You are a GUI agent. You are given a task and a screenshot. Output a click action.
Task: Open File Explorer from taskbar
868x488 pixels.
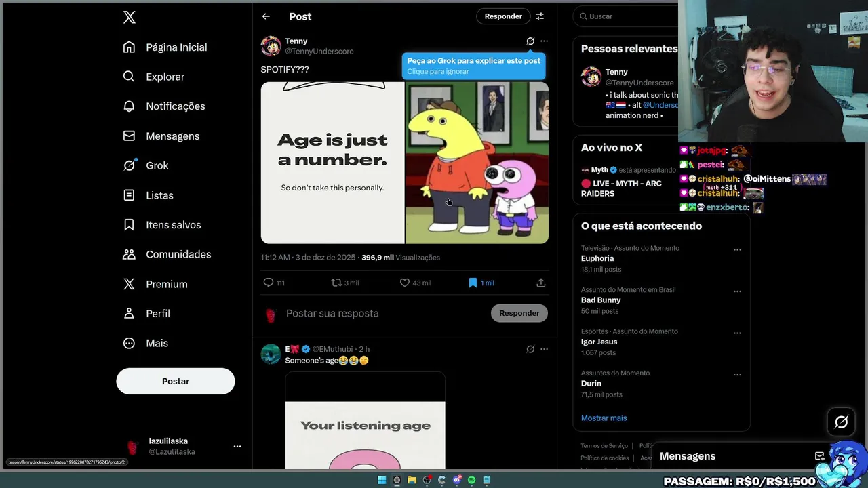[x=412, y=480]
